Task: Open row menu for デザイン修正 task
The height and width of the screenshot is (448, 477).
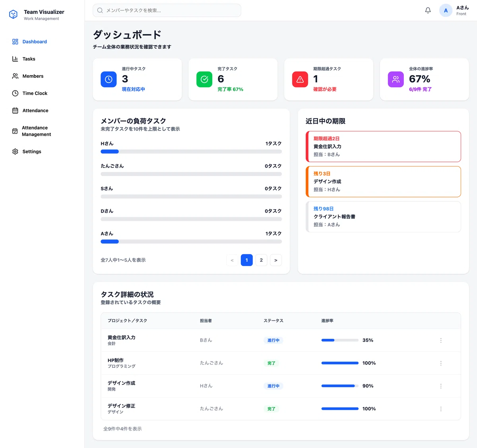Action: click(441, 409)
